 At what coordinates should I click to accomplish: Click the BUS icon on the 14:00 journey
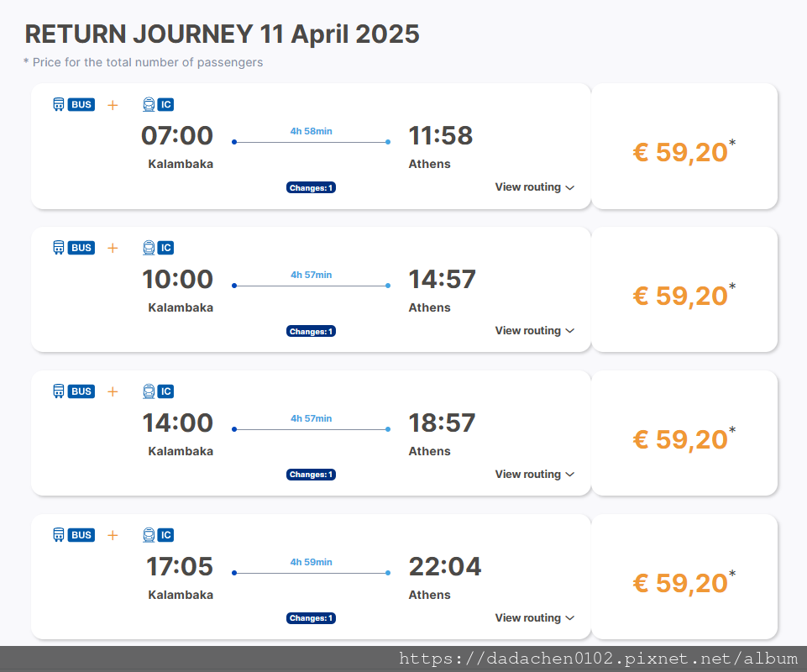pos(74,391)
